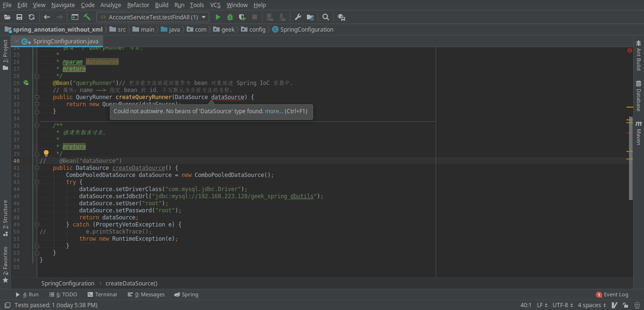The height and width of the screenshot is (310, 644).
Task: Change line separator LF dropdown
Action: tap(542, 305)
